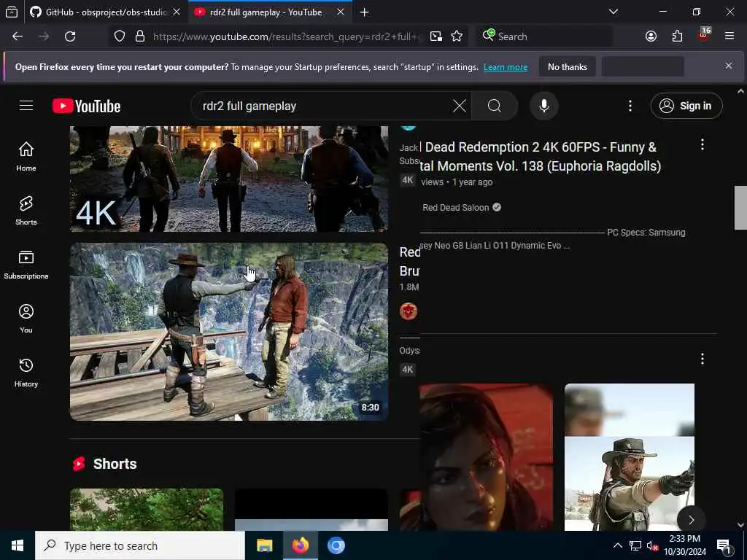Open the YouTube guide hamburger menu
747x560 pixels.
[x=26, y=105]
